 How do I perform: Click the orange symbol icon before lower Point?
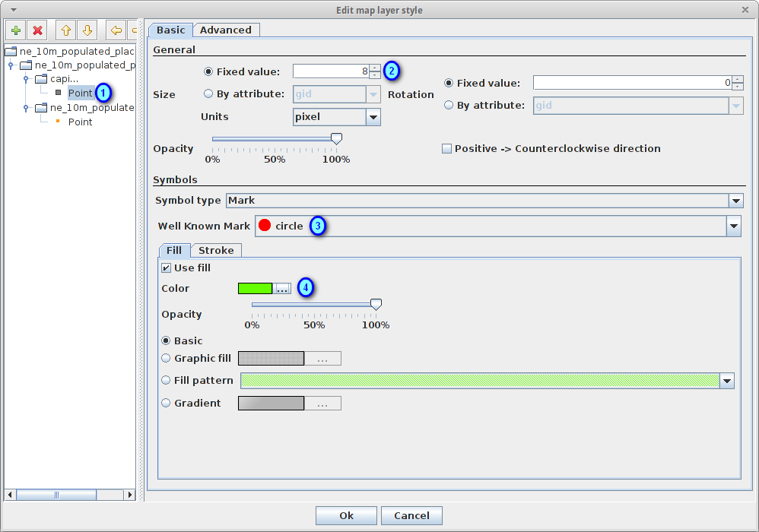[58, 121]
